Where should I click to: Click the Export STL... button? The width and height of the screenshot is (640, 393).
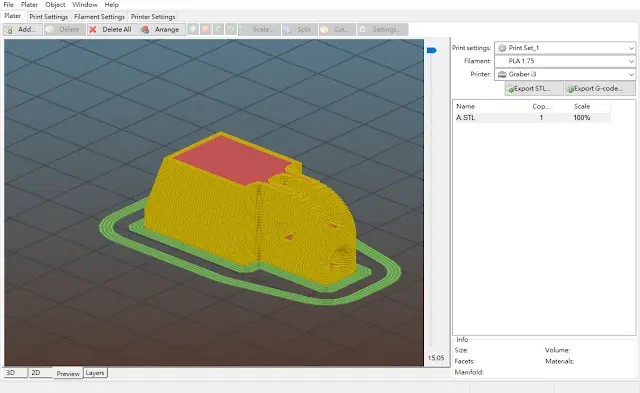click(533, 88)
